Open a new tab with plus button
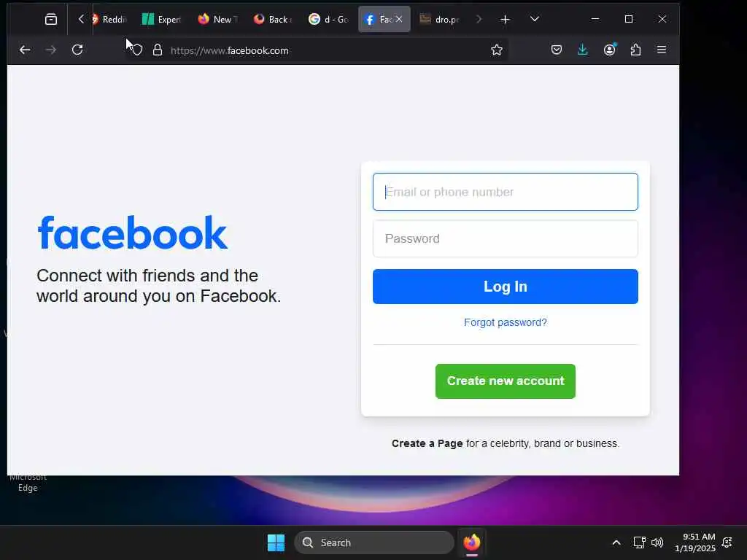 point(505,19)
